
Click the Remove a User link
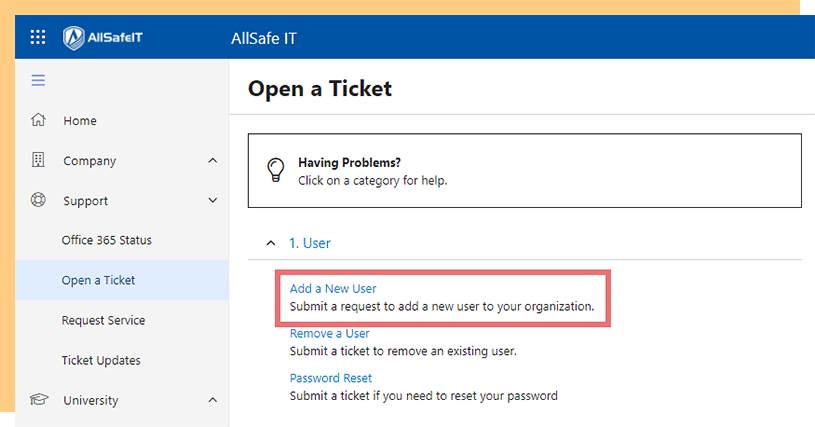click(330, 333)
